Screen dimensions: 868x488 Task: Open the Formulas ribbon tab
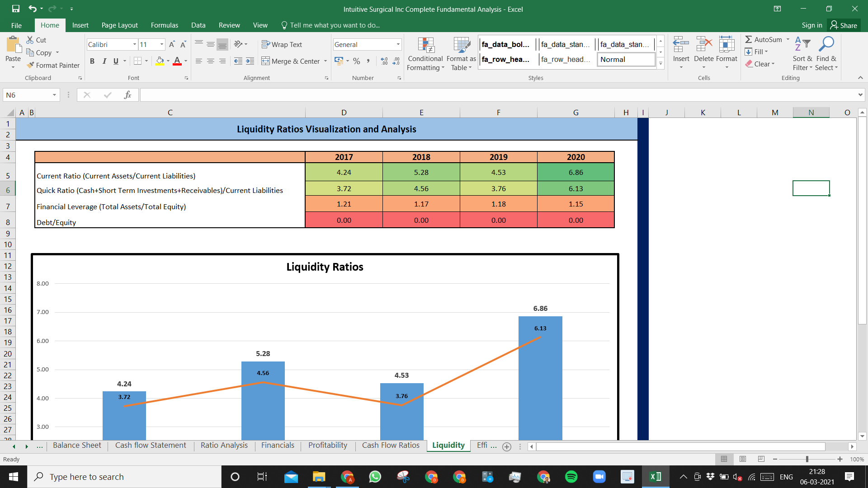(165, 25)
